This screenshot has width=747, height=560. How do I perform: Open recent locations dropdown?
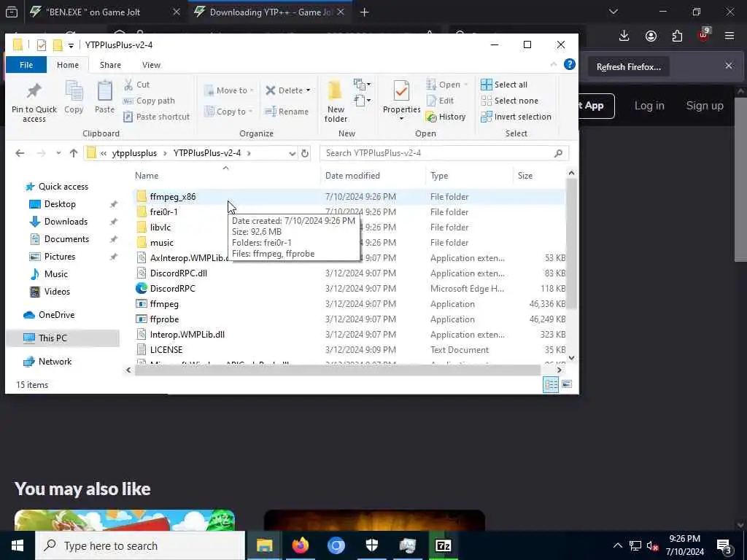coord(58,153)
